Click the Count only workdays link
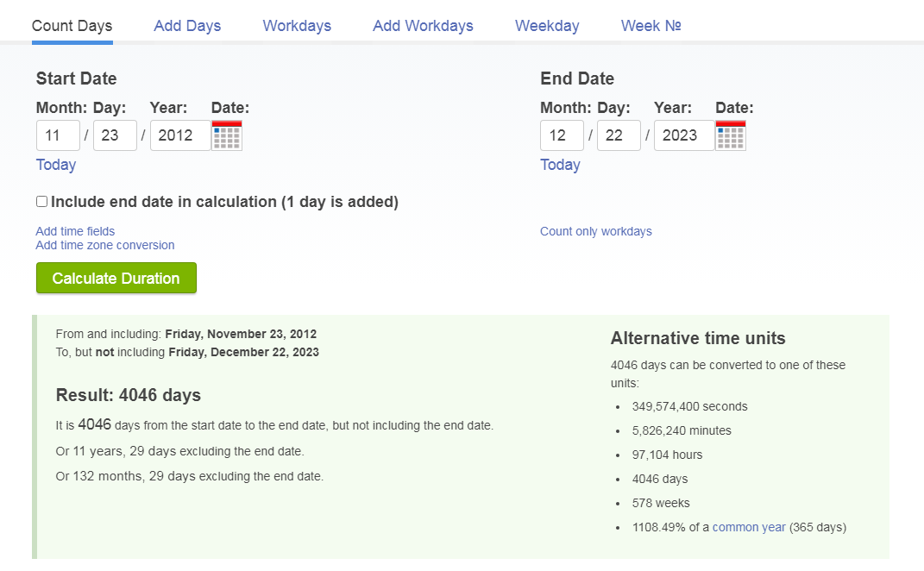Image resolution: width=924 pixels, height=571 pixels. 596,231
